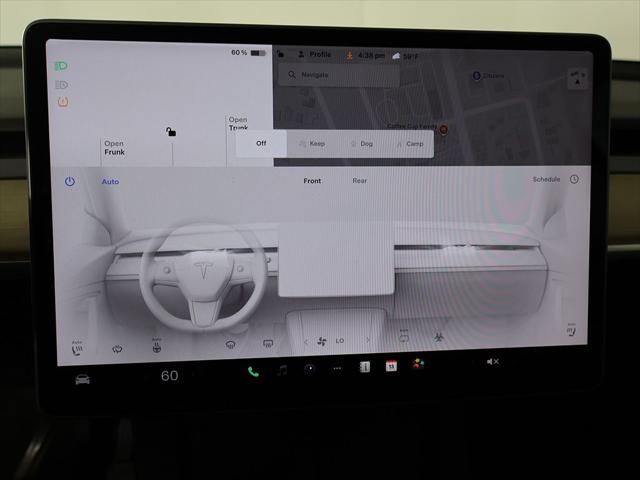640x480 pixels.
Task: Open car controls via car icon
Action: click(x=82, y=379)
